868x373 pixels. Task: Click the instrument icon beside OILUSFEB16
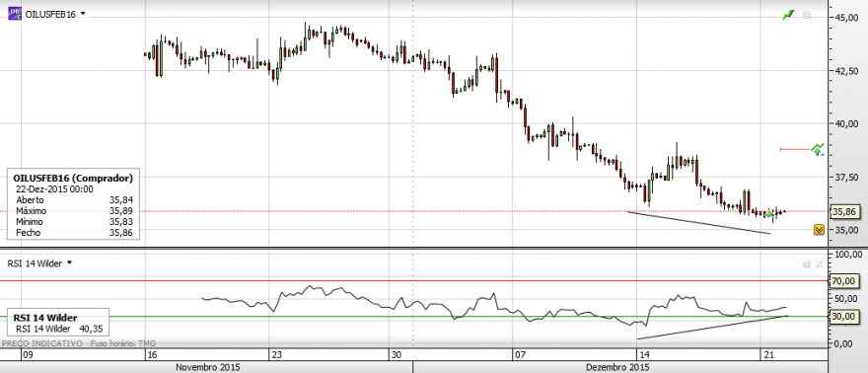[x=15, y=13]
